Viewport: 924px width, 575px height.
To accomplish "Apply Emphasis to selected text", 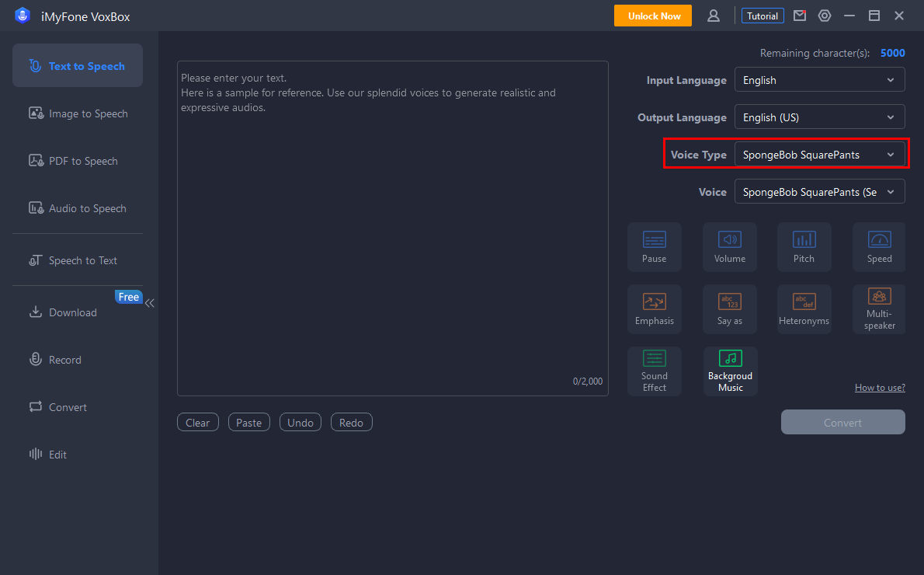I will 654,309.
